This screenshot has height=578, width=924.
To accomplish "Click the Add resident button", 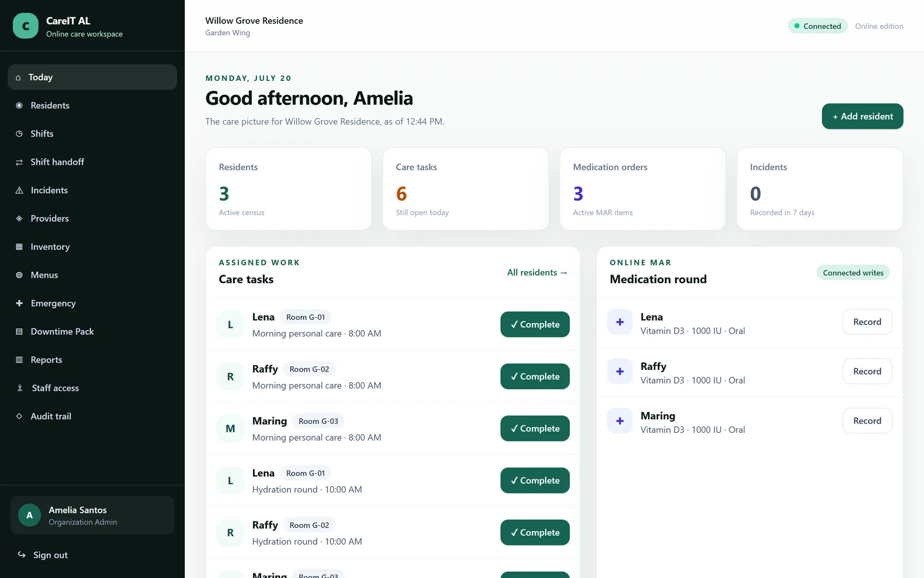I will pos(862,116).
